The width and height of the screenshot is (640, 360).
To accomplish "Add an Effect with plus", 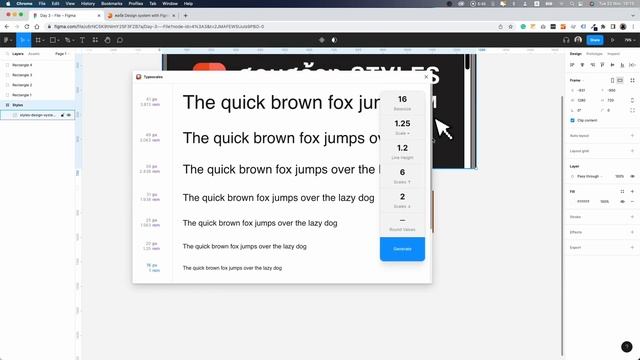I will (x=633, y=232).
